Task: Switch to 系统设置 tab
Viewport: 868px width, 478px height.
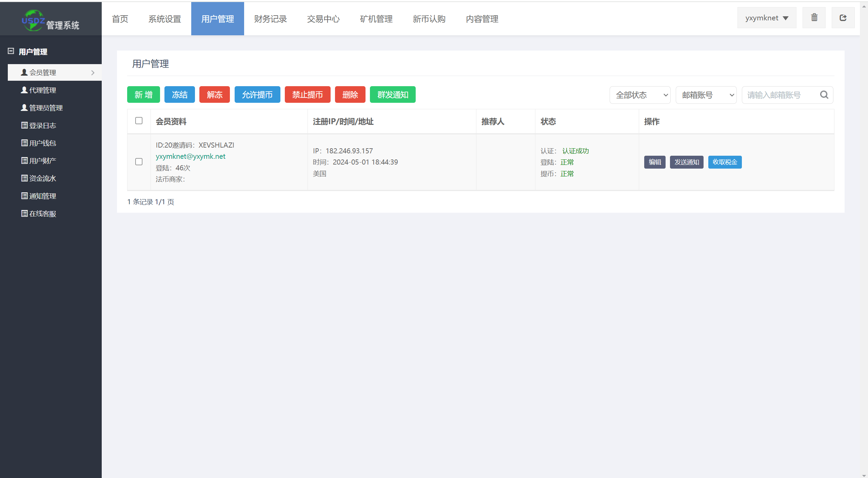Action: click(x=165, y=19)
